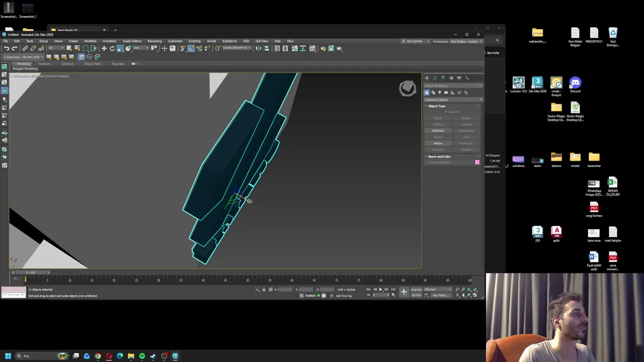Image resolution: width=644 pixels, height=362 pixels.
Task: Open the Arnold menu
Action: tap(211, 41)
